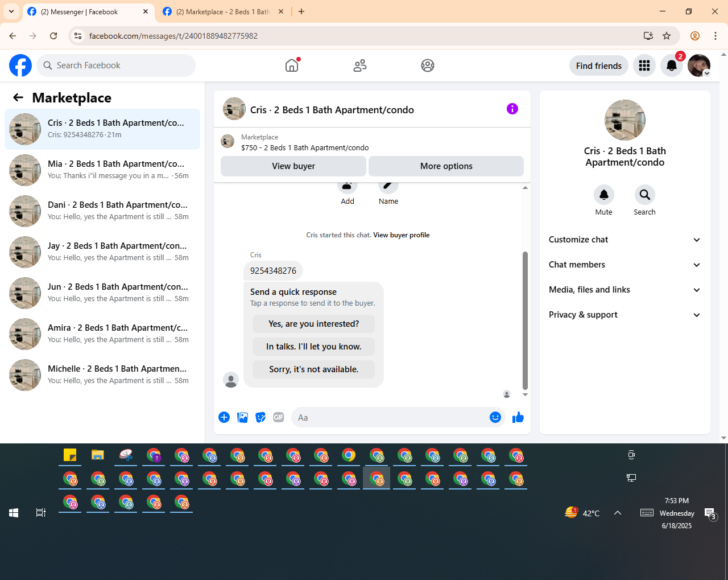Screen dimensions: 728x580
Task: Click the Name edit pencil icon
Action: click(388, 186)
